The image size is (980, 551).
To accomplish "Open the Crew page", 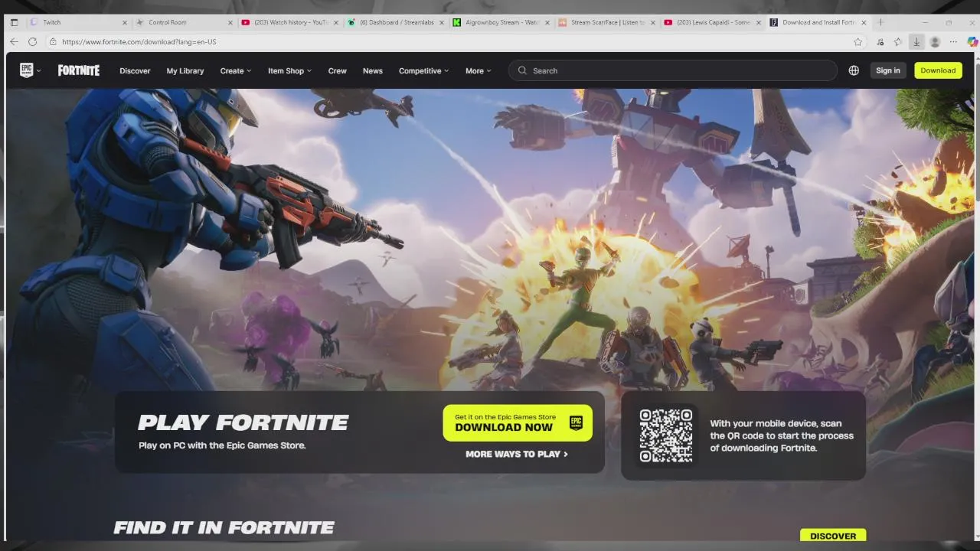I will (337, 70).
